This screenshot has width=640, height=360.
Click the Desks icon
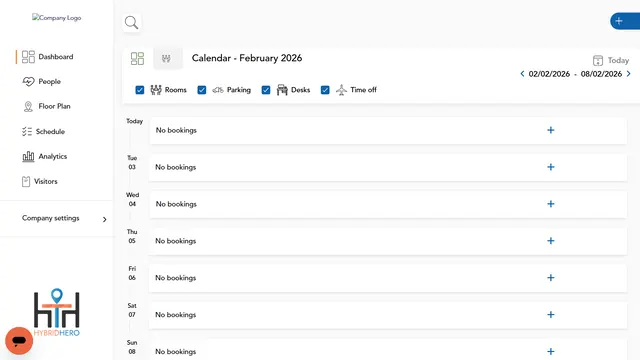tap(282, 90)
